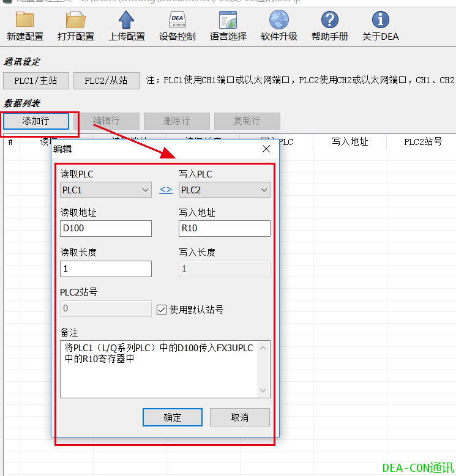The height and width of the screenshot is (476, 456).
Task: Expand the 写入PLC dropdown showing PLC2
Action: pyautogui.click(x=225, y=190)
